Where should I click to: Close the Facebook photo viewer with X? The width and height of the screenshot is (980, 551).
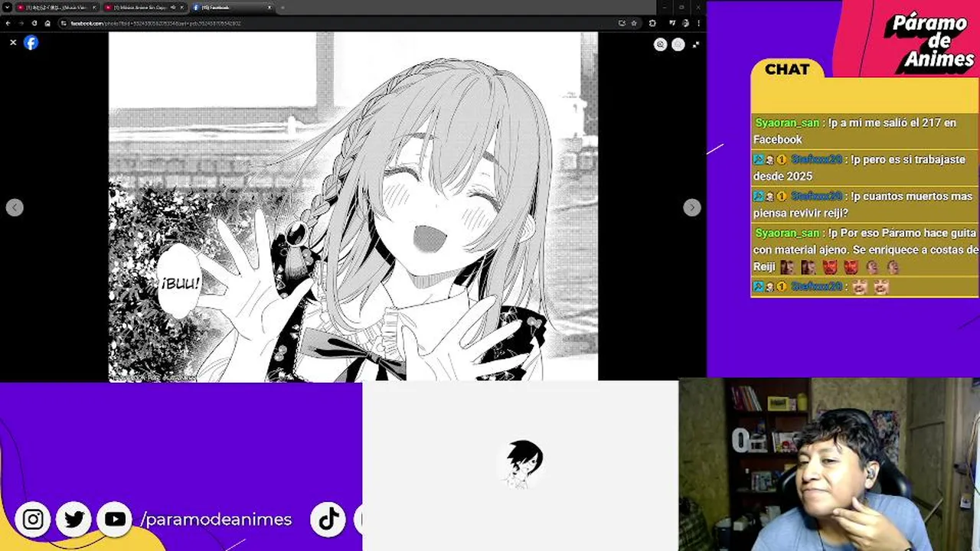click(x=13, y=43)
